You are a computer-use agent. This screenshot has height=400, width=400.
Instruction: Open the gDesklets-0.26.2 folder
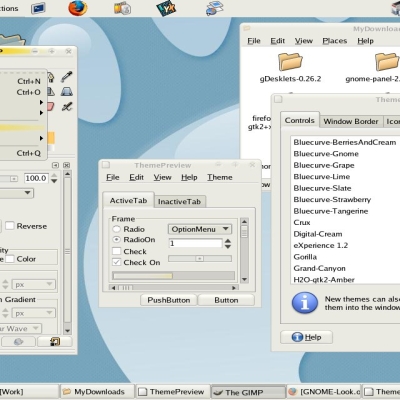(x=290, y=68)
